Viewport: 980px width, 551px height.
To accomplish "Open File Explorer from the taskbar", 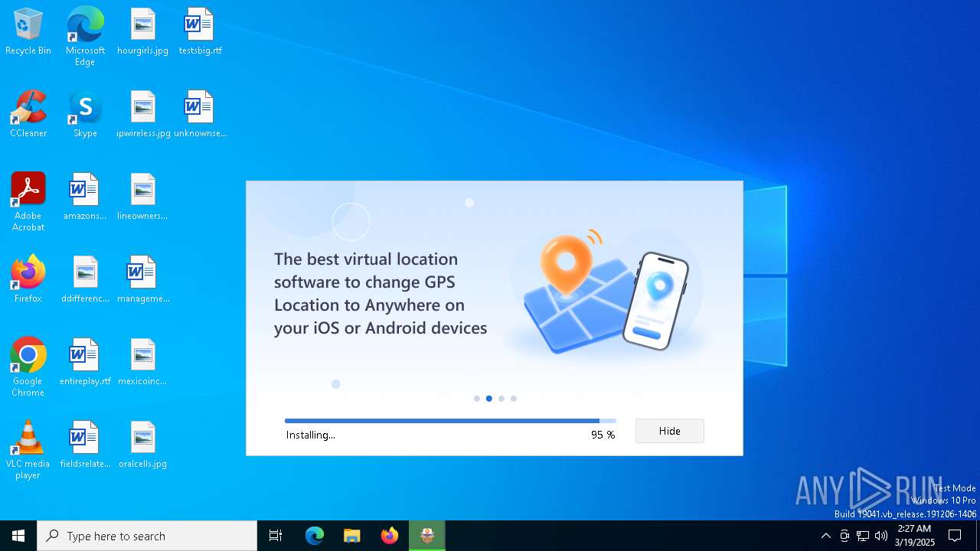I will coord(352,536).
